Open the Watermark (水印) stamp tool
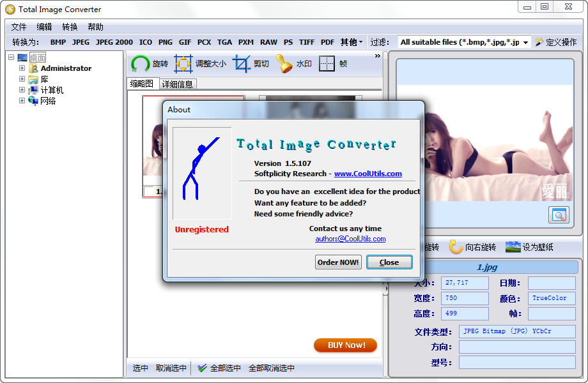 pos(284,64)
